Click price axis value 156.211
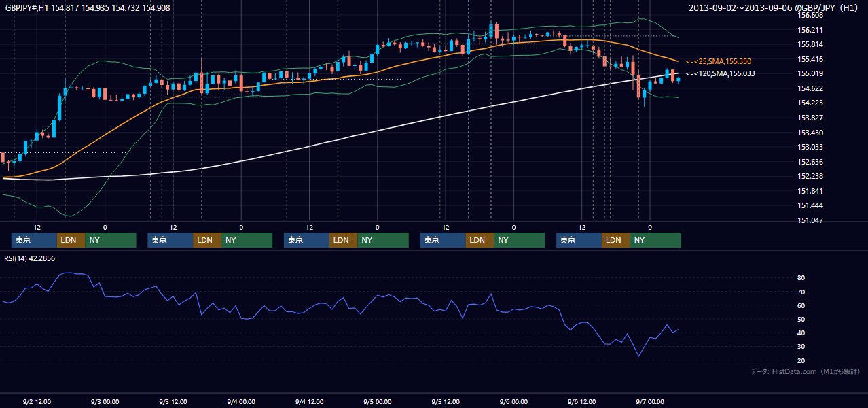 coord(811,30)
